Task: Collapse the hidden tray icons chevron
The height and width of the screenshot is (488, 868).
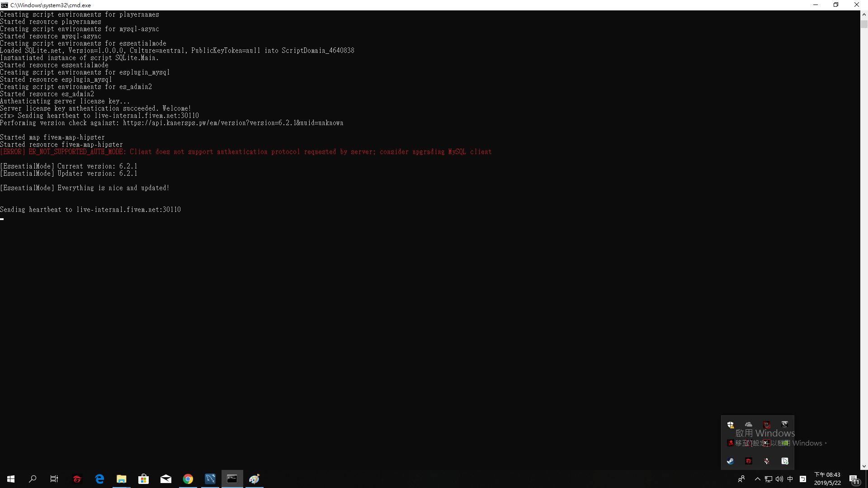Action: click(758, 479)
